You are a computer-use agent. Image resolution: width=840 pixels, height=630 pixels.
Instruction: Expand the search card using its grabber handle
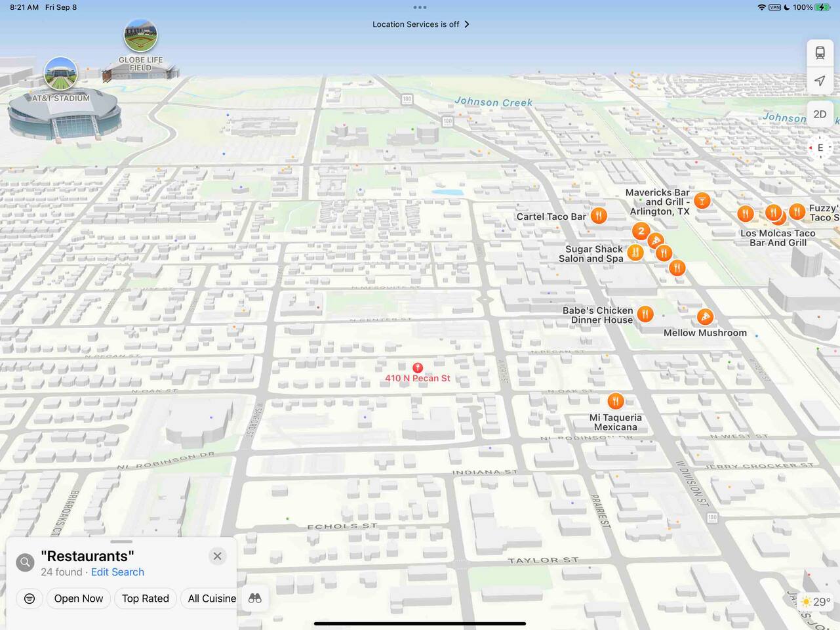pos(121,542)
